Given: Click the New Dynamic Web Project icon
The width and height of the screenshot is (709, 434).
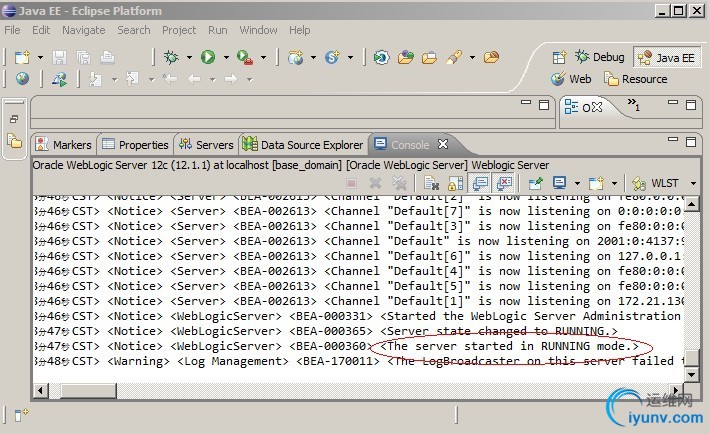Looking at the screenshot, I should (x=295, y=57).
